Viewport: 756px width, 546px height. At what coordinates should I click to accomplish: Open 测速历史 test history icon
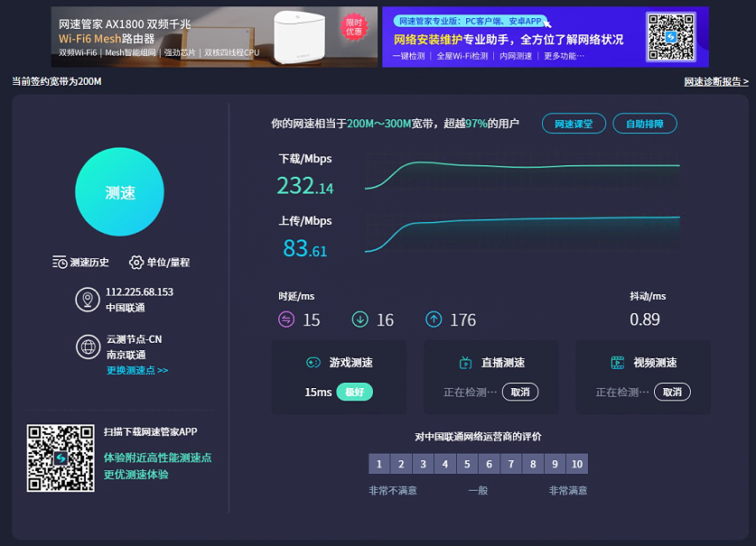click(60, 262)
